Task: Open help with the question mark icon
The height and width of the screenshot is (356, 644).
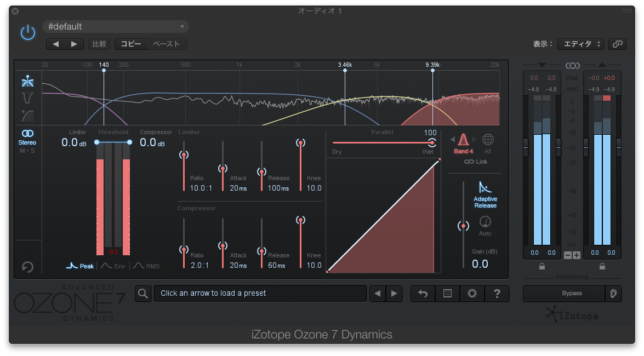Action: tap(497, 294)
